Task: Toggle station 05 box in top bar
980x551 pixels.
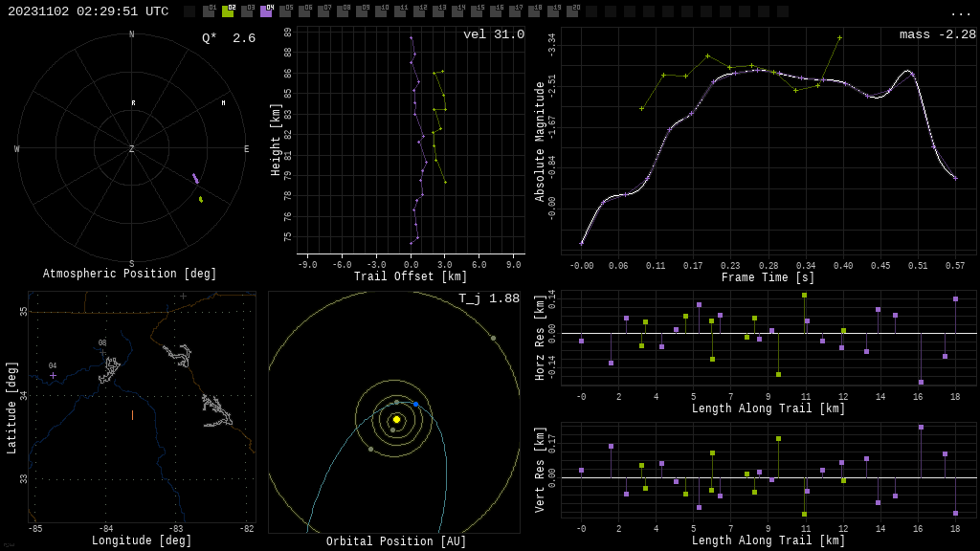Action: (x=285, y=11)
